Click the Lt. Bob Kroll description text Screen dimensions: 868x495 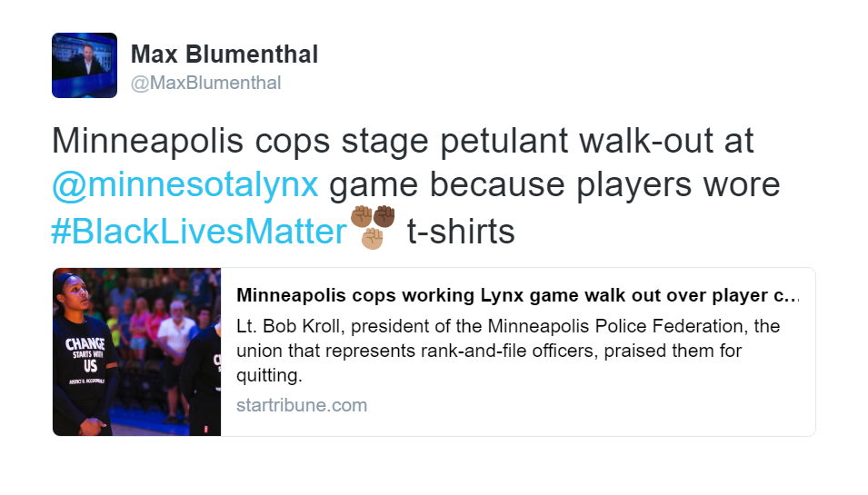tap(508, 351)
